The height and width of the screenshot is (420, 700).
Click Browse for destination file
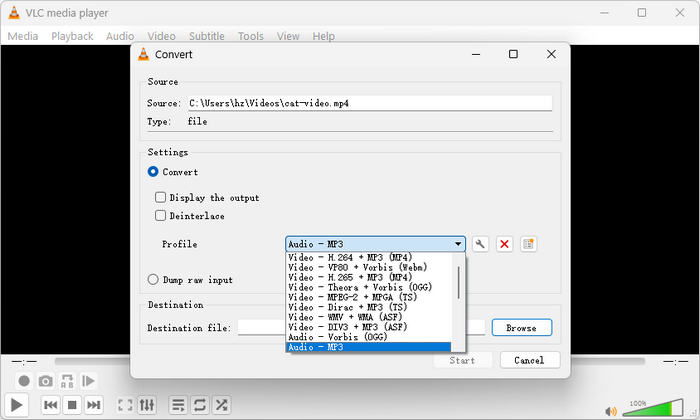[x=522, y=328]
